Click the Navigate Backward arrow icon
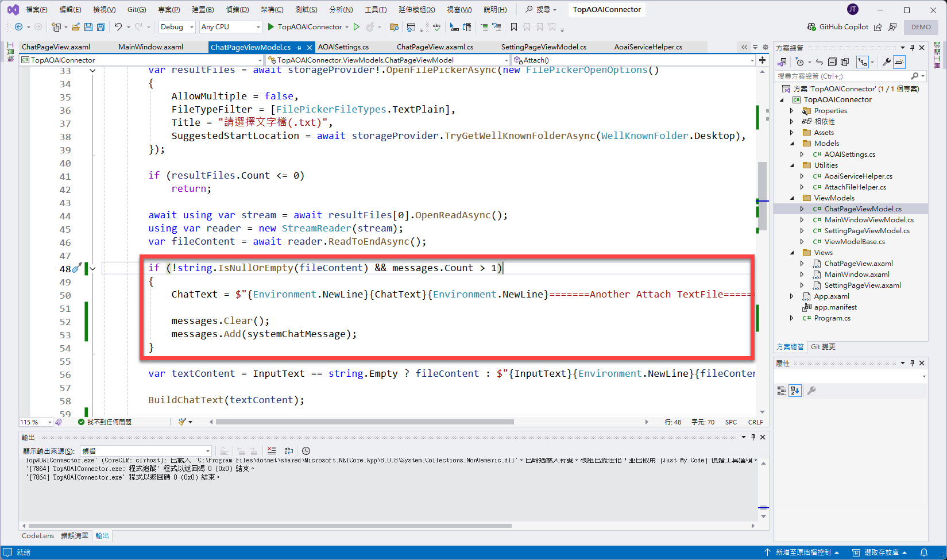947x560 pixels. click(18, 27)
